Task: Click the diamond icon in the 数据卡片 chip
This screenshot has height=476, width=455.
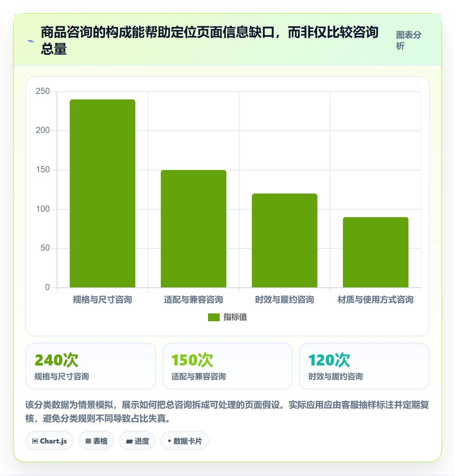Action: pos(169,441)
